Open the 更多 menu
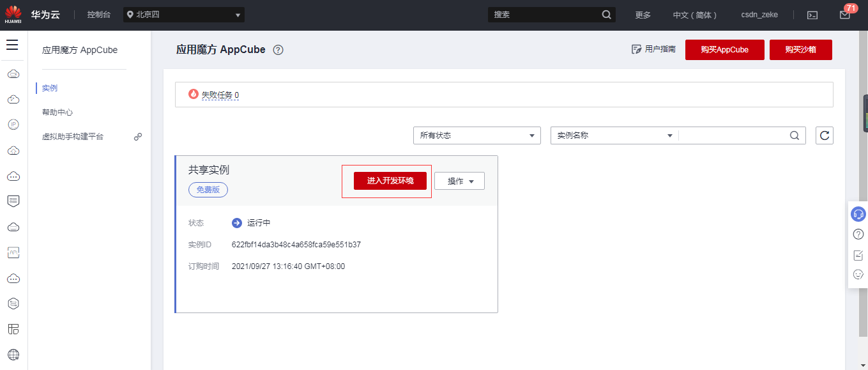 (643, 15)
